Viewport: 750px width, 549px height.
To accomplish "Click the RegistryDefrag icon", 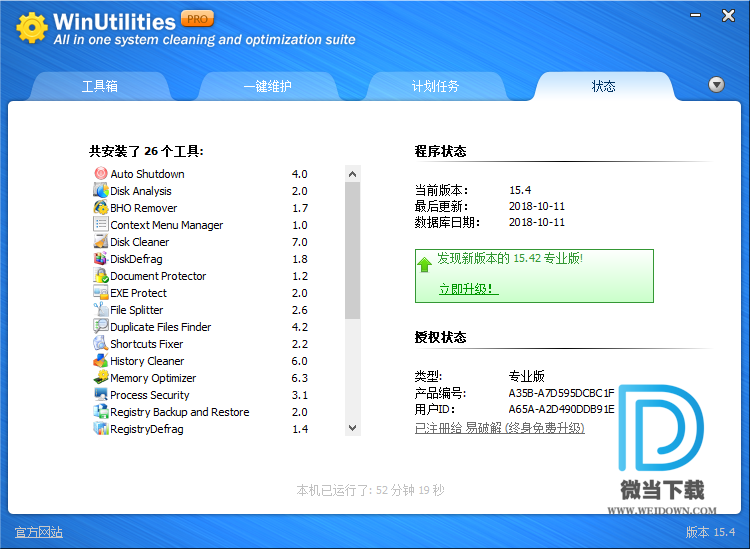I will click(100, 428).
